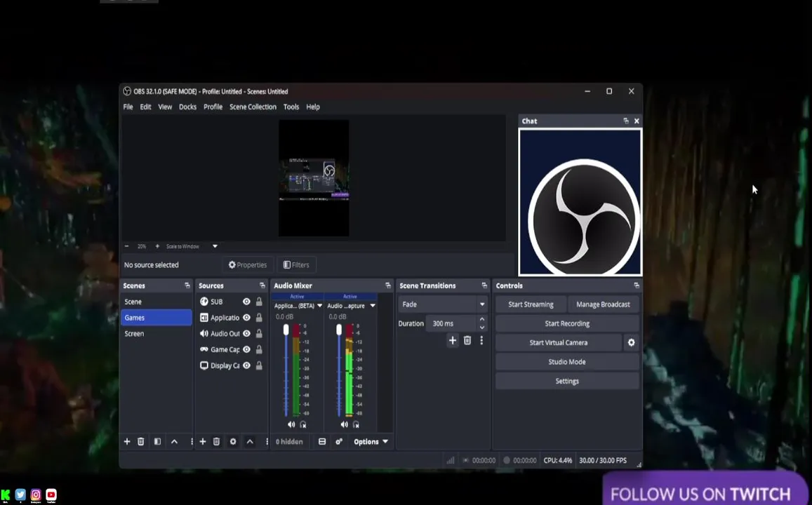Screen dimensions: 812x505
Task: Click the Manage Broadcast button
Action: [x=604, y=304]
